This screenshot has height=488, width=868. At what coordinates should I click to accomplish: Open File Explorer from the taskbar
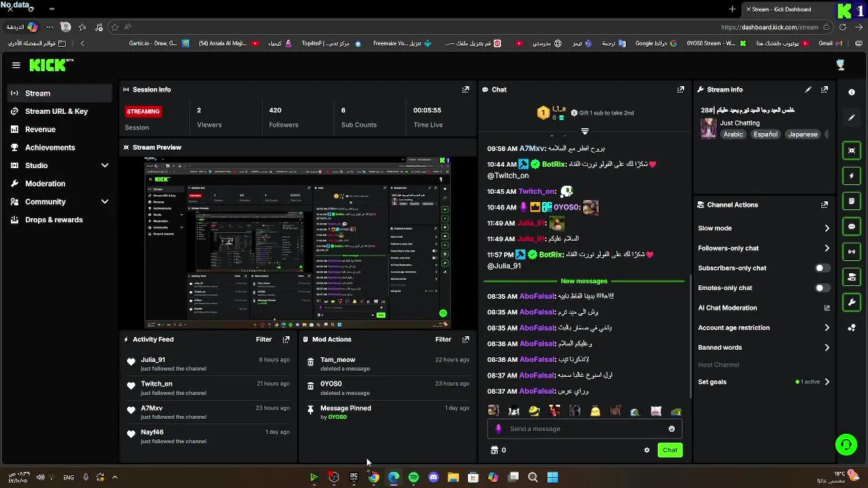(x=453, y=477)
